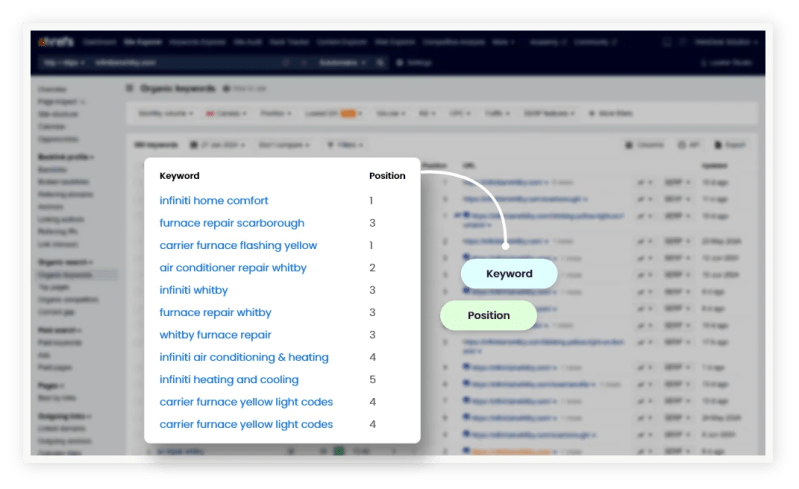Open the 'air conditioner repair whitby' keyword
The image size is (799, 489).
pos(233,268)
